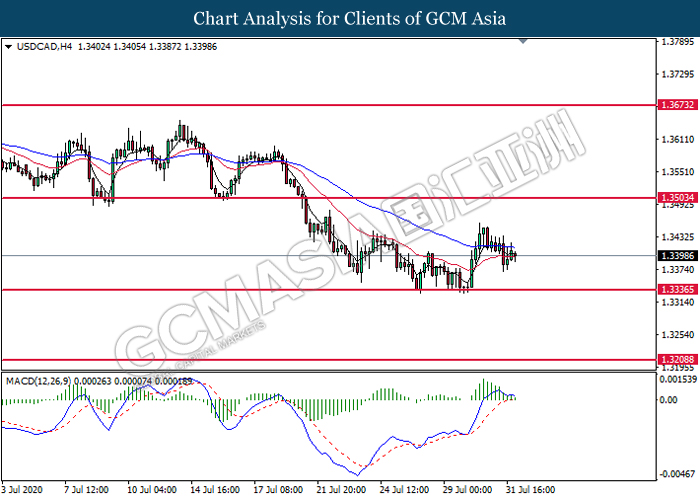Screen dimensions: 700x500
Task: Click the 1.35034 red price level label
Action: tap(677, 198)
